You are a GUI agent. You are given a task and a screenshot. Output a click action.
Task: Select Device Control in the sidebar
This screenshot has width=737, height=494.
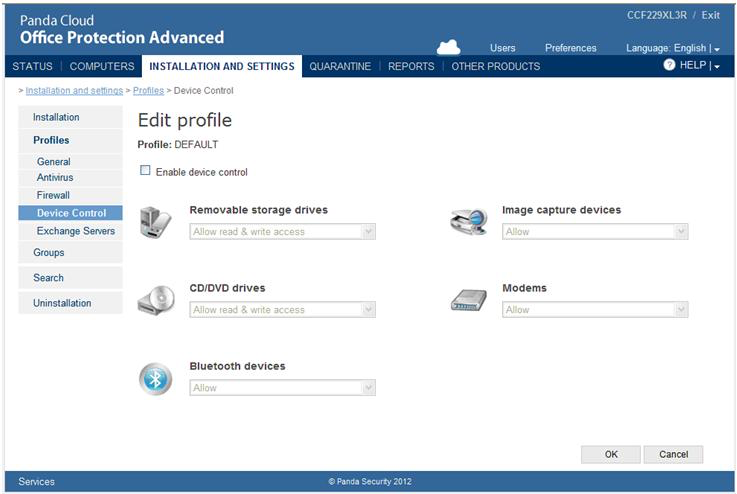coord(71,213)
